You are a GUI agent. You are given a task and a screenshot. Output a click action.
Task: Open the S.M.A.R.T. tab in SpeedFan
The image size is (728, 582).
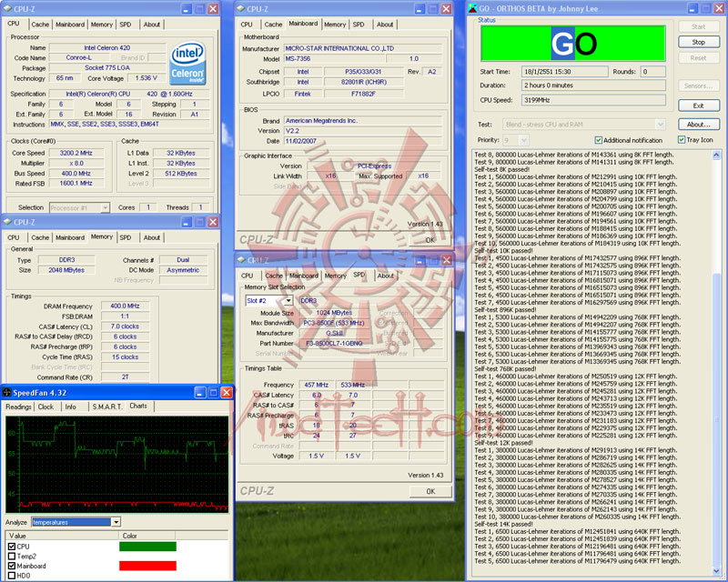(x=107, y=406)
